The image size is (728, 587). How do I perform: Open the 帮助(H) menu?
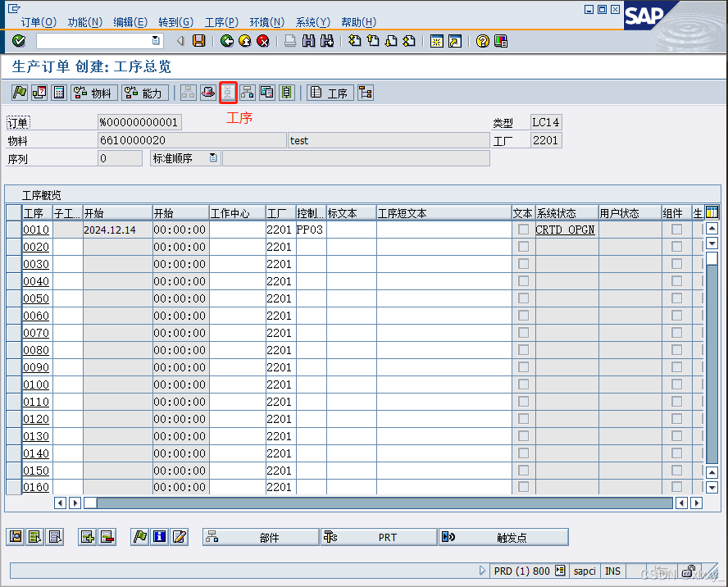pos(358,22)
